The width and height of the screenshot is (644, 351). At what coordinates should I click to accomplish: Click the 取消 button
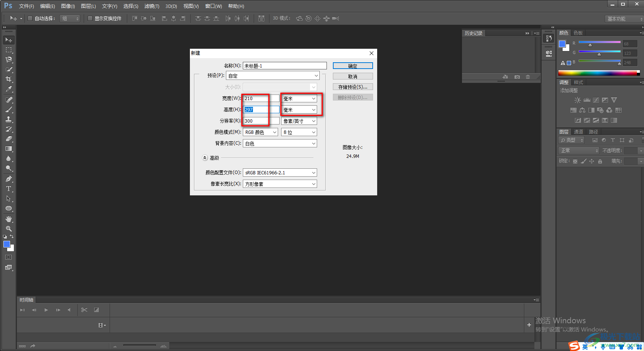(353, 76)
